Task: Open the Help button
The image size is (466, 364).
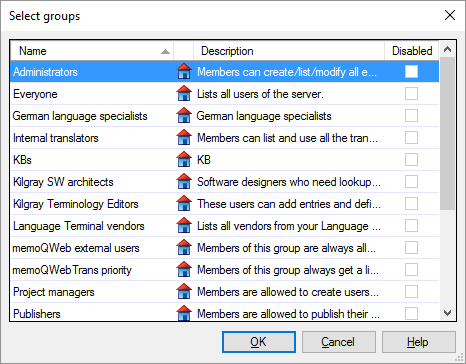Action: [419, 342]
